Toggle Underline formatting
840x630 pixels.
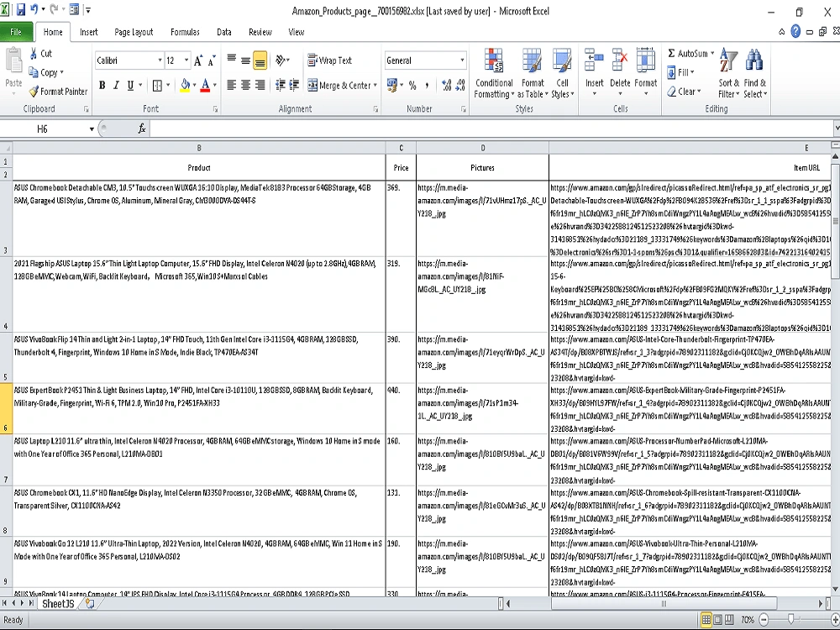click(x=130, y=85)
